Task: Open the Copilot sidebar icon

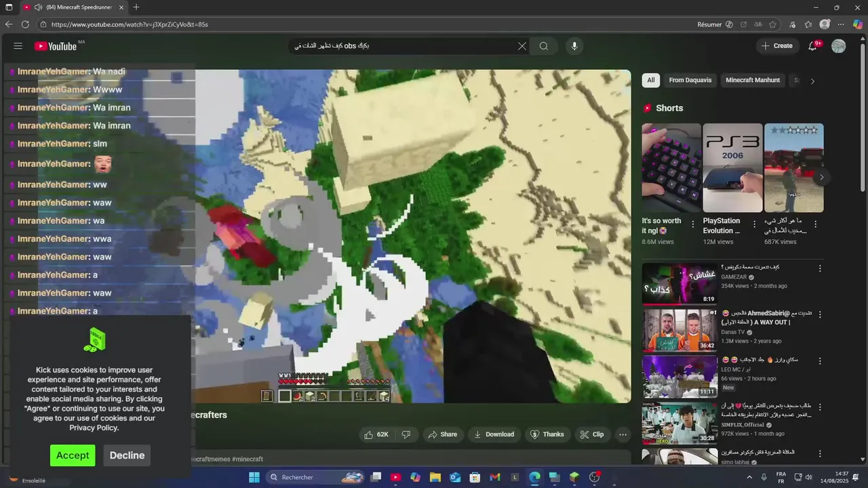Action: click(x=858, y=24)
